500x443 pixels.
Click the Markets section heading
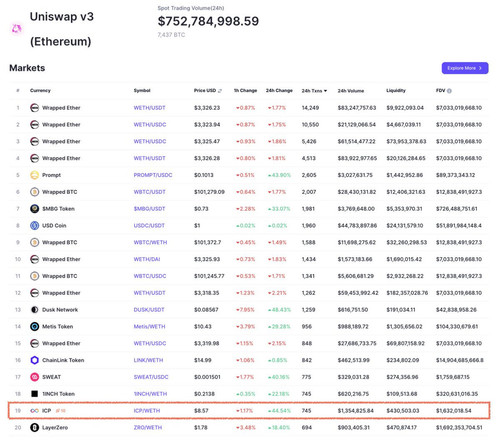(27, 68)
